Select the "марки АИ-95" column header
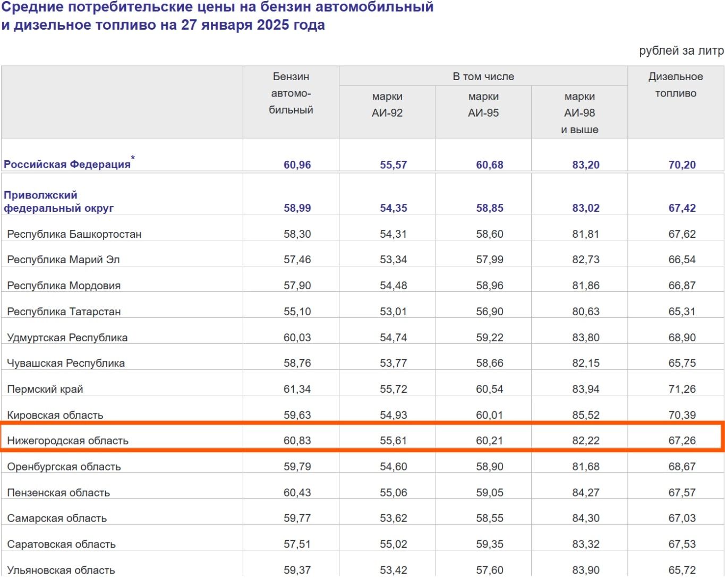The image size is (725, 588). point(483,105)
